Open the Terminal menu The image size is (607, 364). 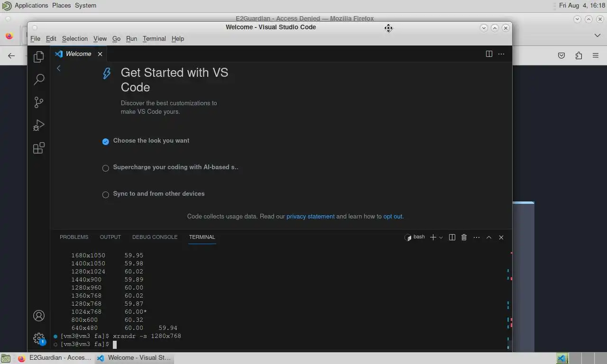pyautogui.click(x=154, y=39)
